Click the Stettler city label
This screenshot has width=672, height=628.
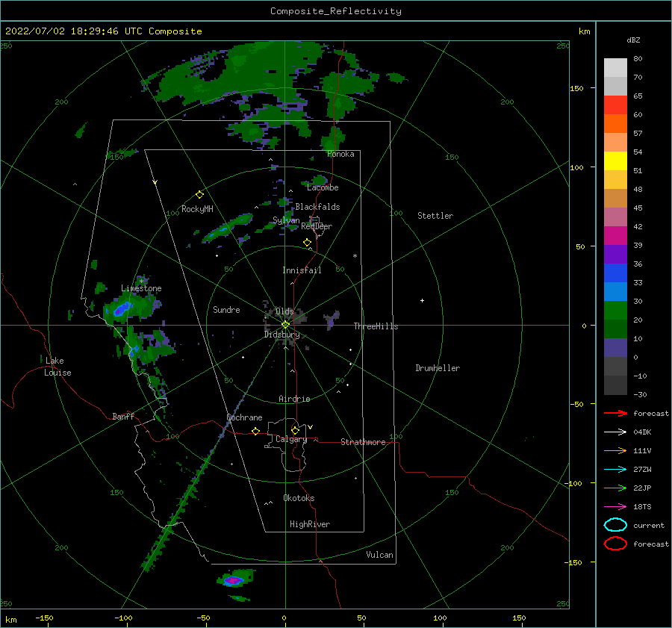pos(435,216)
